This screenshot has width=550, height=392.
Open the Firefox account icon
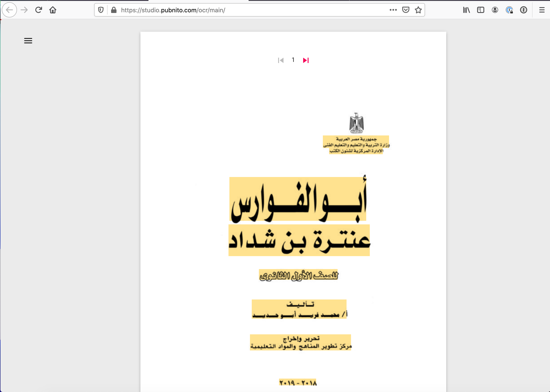[x=495, y=10]
